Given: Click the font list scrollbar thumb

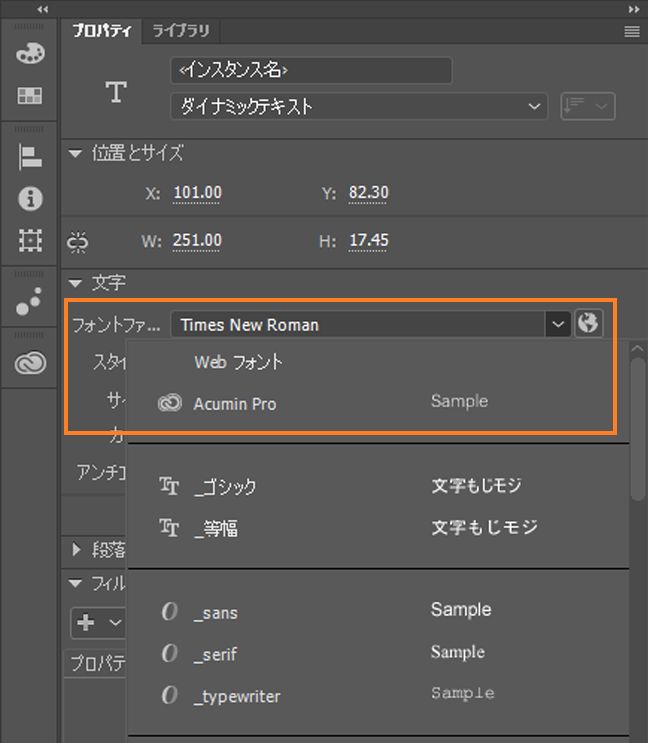Looking at the screenshot, I should pos(638,428).
